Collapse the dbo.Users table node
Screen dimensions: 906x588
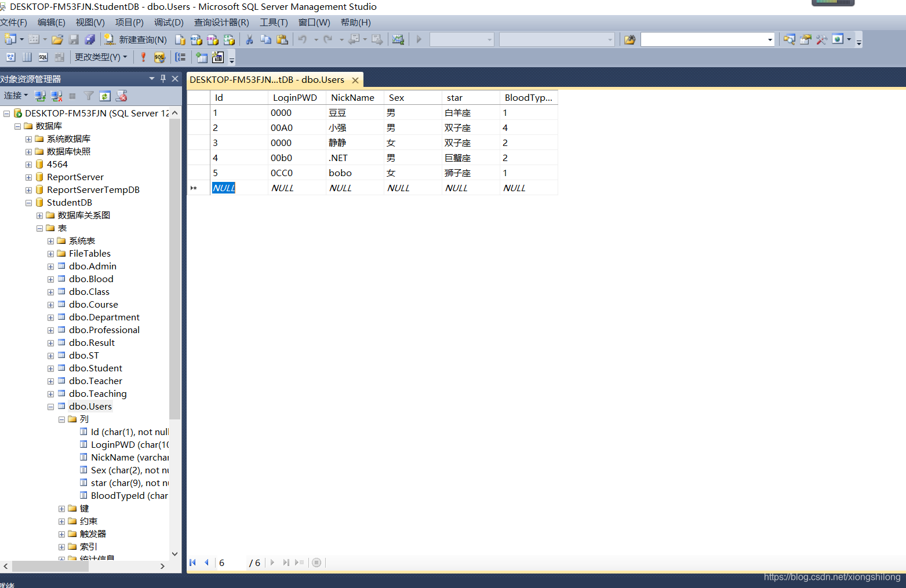click(51, 407)
